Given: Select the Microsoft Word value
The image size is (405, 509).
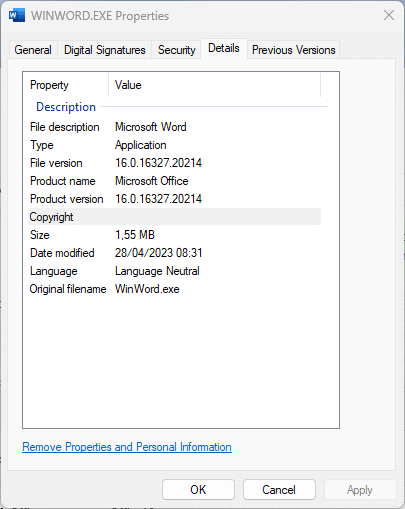Looking at the screenshot, I should 151,127.
